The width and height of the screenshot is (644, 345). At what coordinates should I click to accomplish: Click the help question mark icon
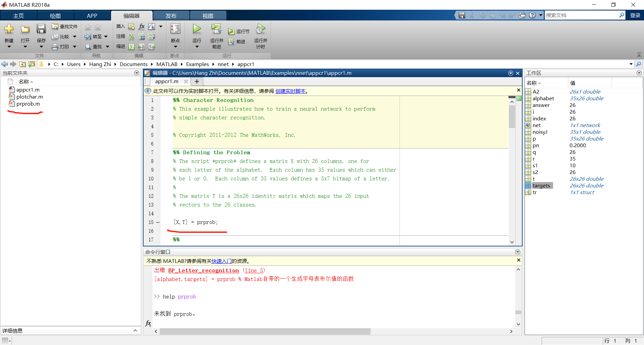click(x=532, y=15)
